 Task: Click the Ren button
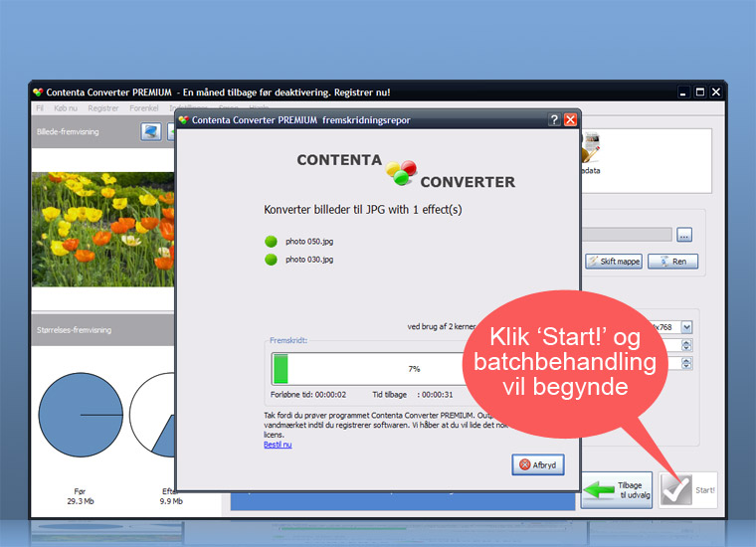click(x=673, y=262)
